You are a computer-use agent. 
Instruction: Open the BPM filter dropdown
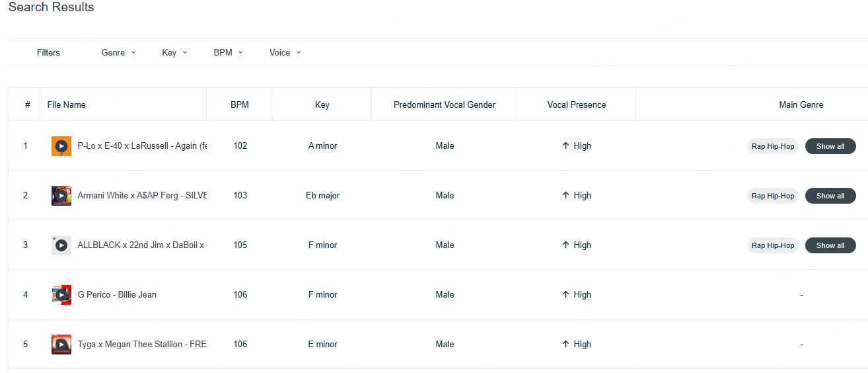click(x=228, y=53)
